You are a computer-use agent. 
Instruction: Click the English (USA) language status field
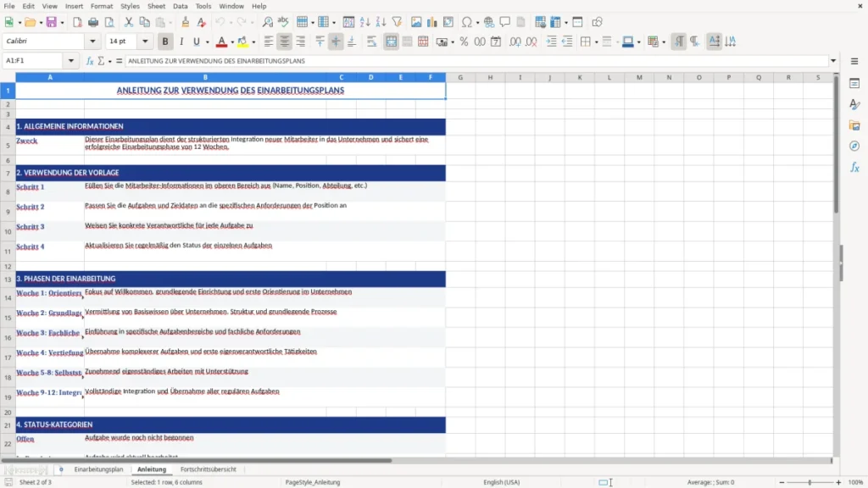(x=502, y=482)
